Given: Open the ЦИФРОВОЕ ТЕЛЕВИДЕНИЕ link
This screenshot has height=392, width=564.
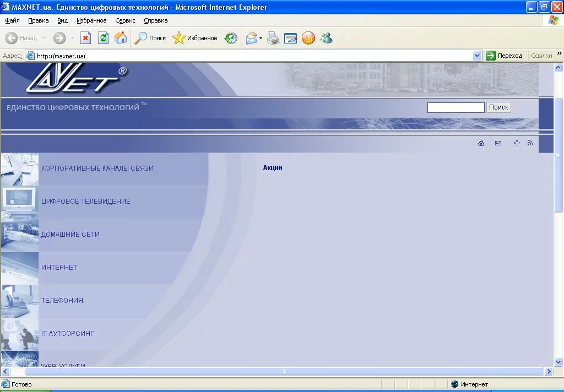Looking at the screenshot, I should [x=86, y=202].
